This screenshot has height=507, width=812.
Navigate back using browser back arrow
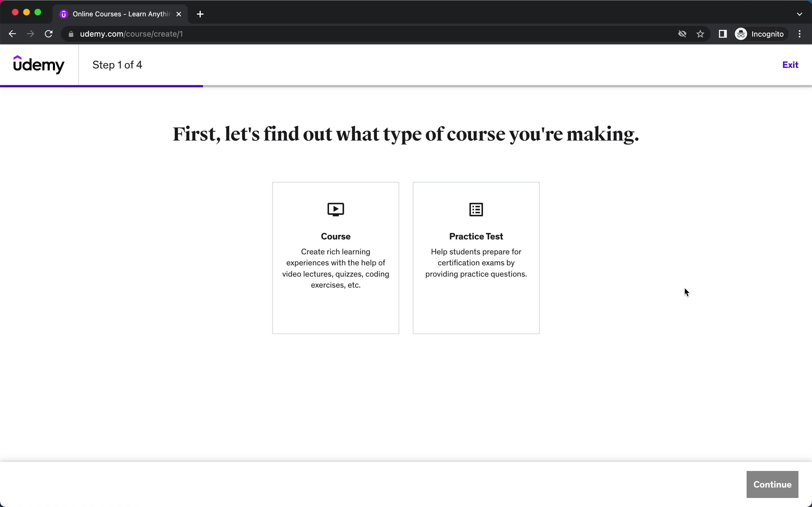[x=13, y=34]
